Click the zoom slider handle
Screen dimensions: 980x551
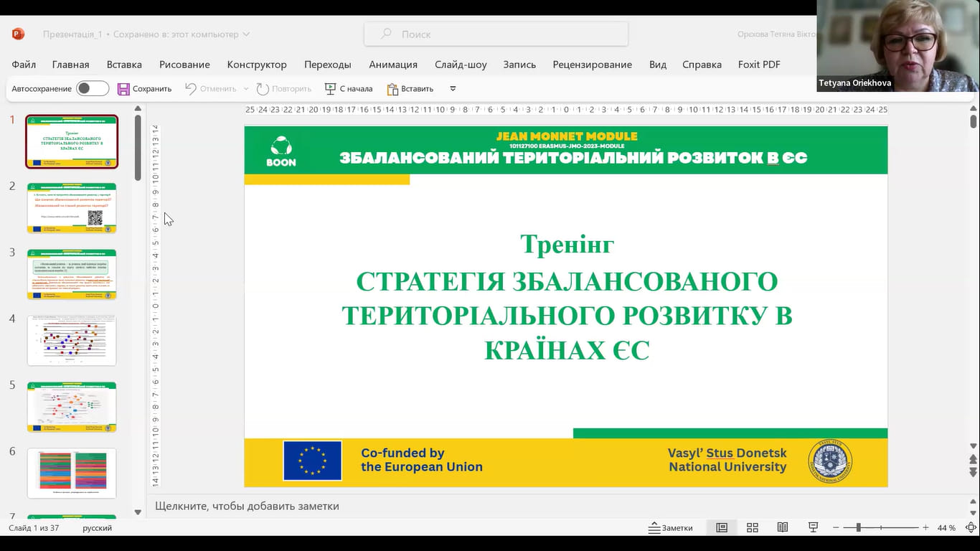coord(858,528)
